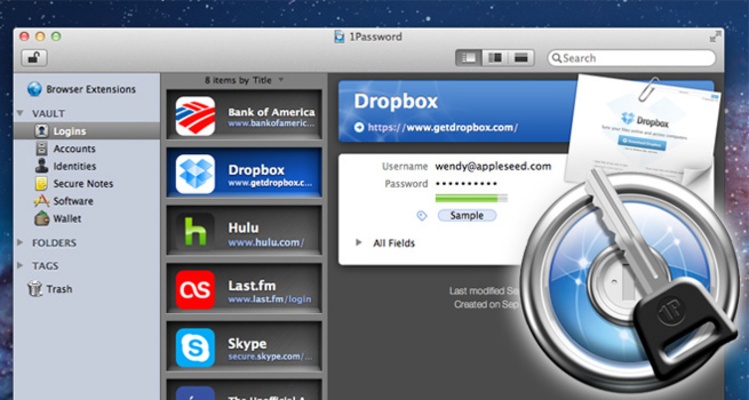Click the go arrow beside Dropbox URL
This screenshot has width=749, height=400.
click(x=359, y=128)
